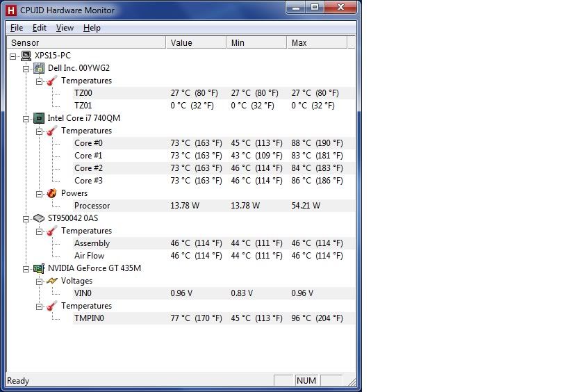Open the View menu
This screenshot has height=392, width=569.
pos(65,28)
